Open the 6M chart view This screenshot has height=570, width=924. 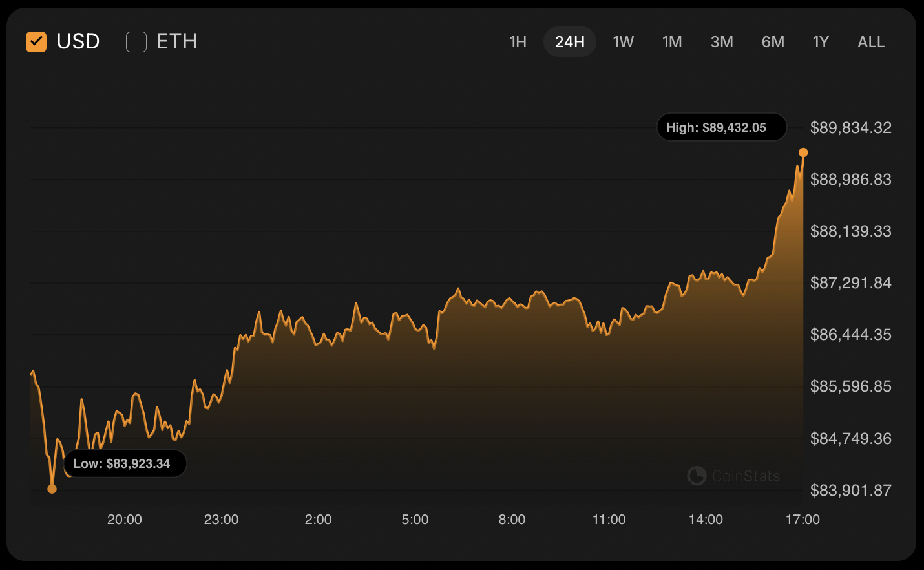click(773, 42)
